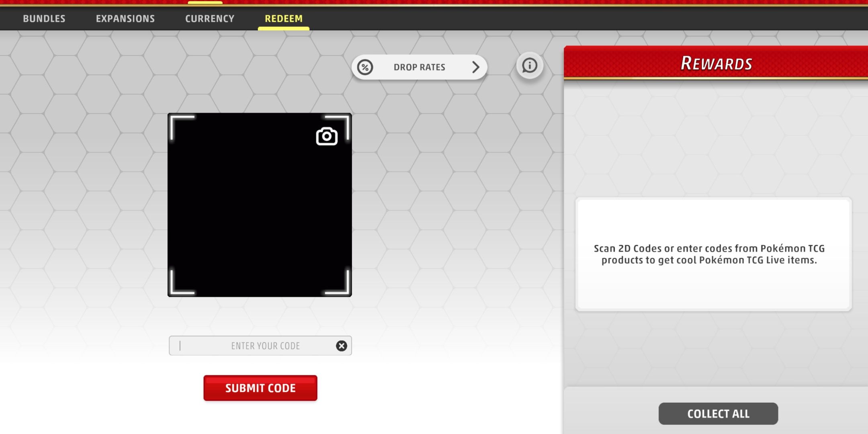Viewport: 868px width, 434px height.
Task: Open the info circle icon
Action: (530, 65)
